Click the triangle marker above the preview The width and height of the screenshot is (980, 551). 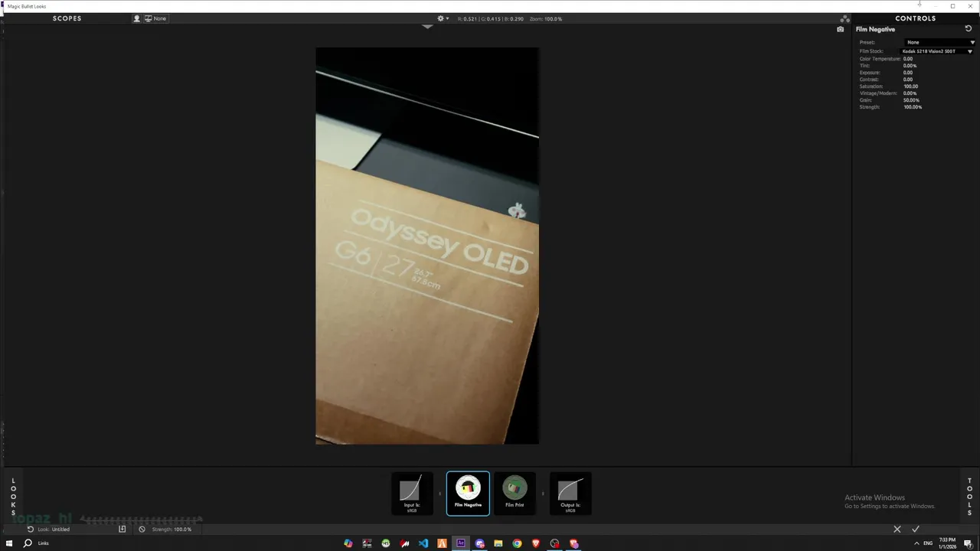pos(427,27)
